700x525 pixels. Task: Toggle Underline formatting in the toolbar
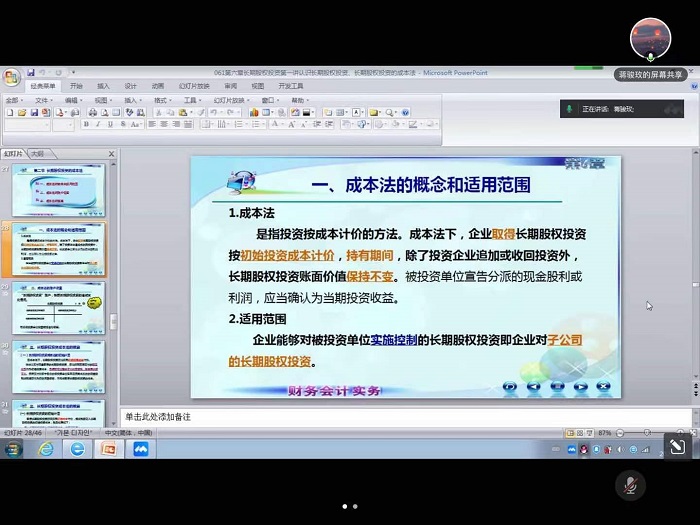click(110, 125)
